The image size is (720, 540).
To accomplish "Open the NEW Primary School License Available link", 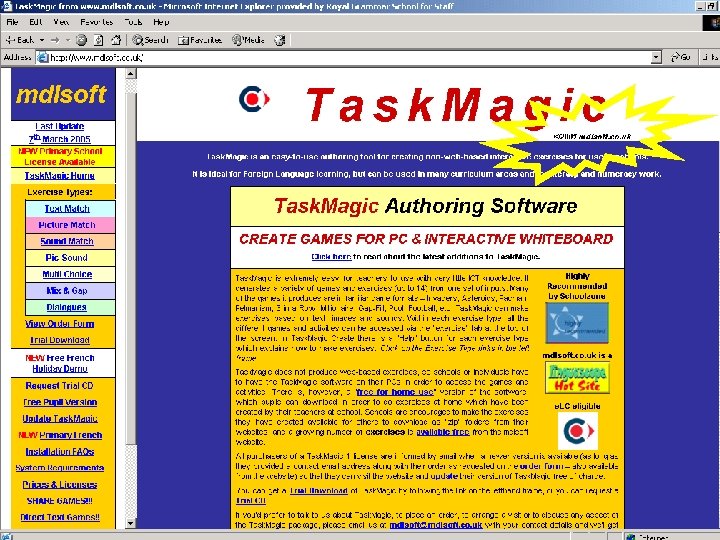I will [60, 157].
